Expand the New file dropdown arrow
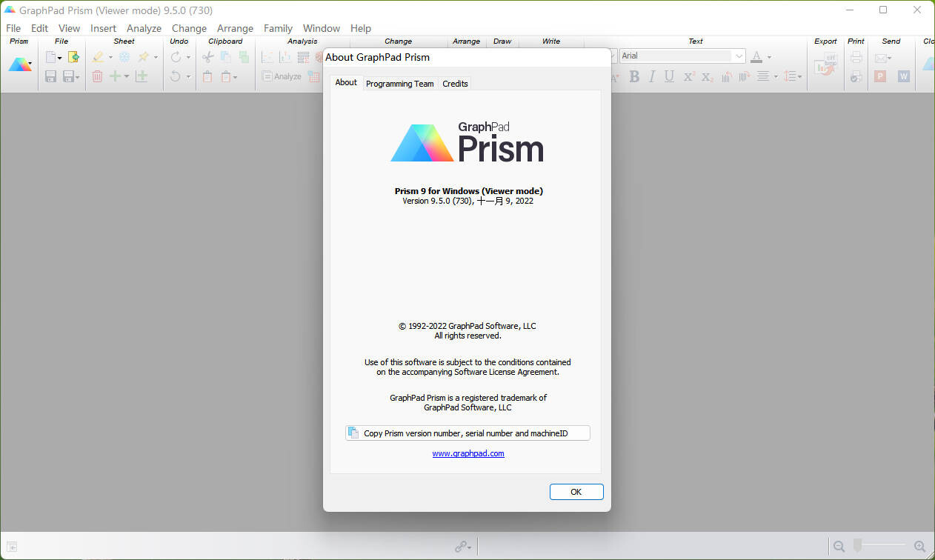This screenshot has width=935, height=560. coord(60,58)
